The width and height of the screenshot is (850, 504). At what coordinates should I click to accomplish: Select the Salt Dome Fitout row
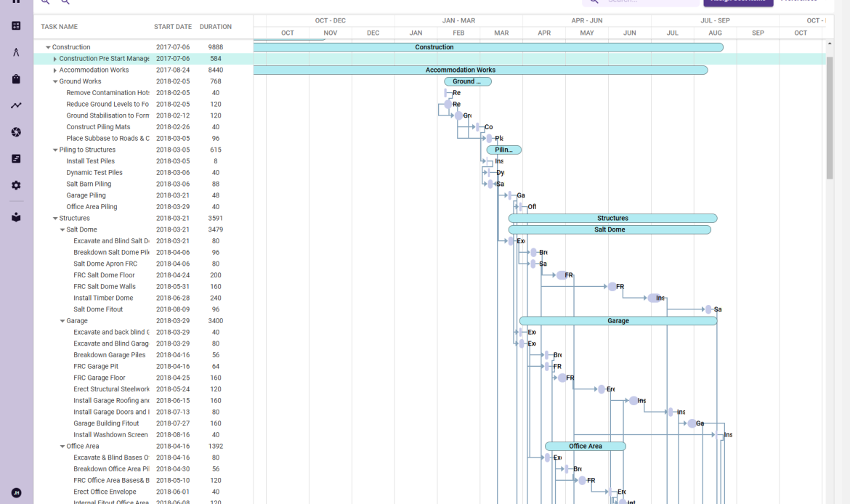pyautogui.click(x=143, y=309)
